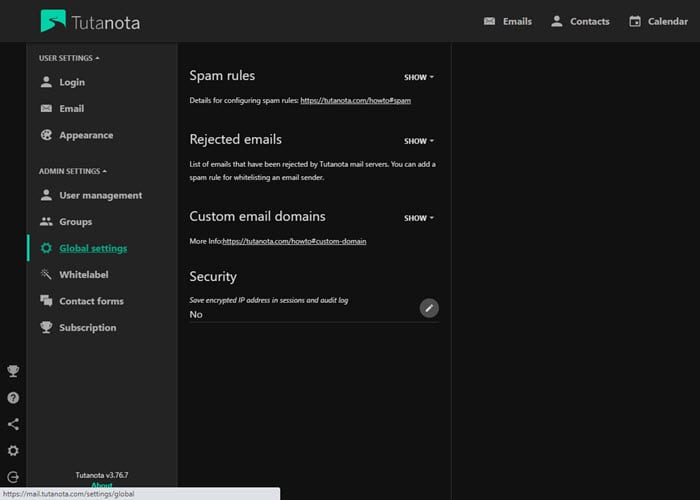The width and height of the screenshot is (700, 500).
Task: Go to Groups settings
Action: (75, 222)
